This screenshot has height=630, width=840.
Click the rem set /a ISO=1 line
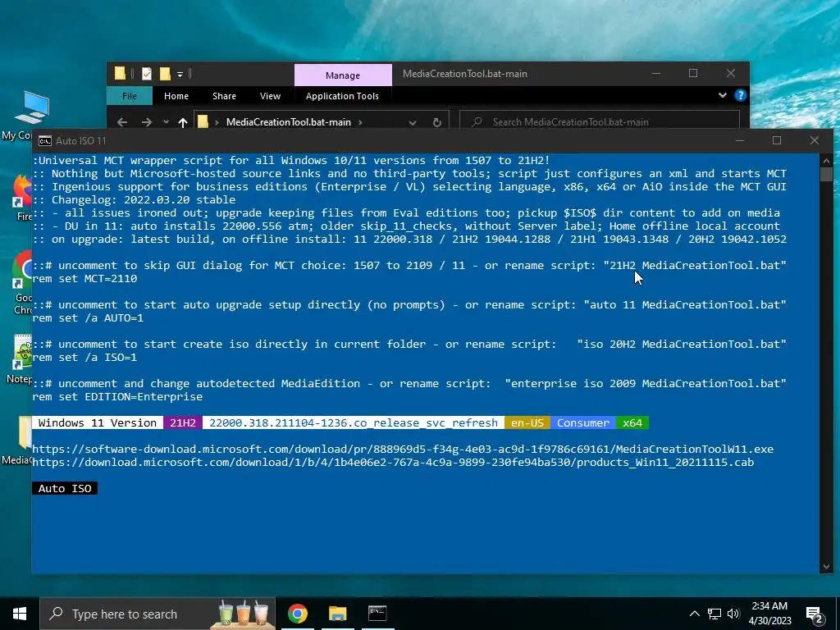84,358
